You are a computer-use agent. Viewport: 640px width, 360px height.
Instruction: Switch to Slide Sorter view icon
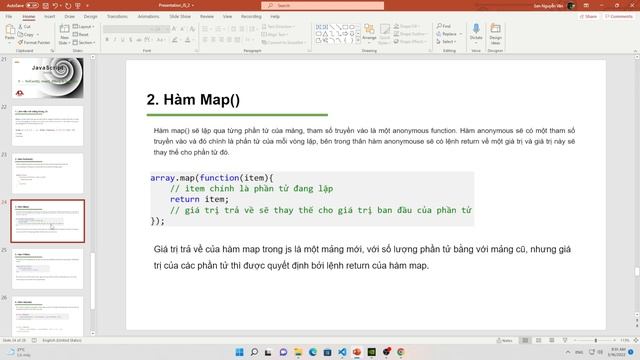coord(538,340)
